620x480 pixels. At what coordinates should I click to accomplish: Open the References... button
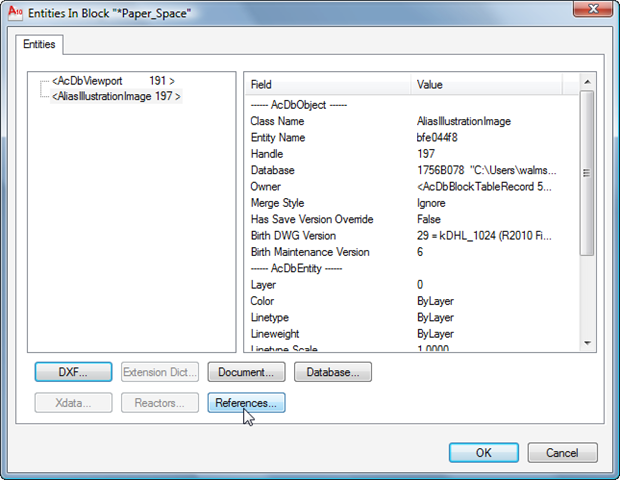[246, 403]
